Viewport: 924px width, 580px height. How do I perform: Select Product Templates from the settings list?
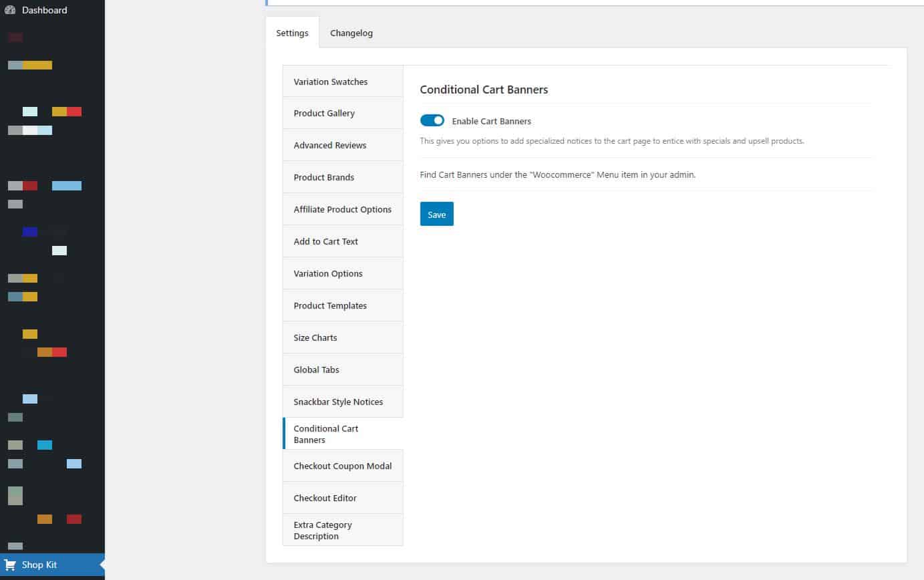coord(330,305)
